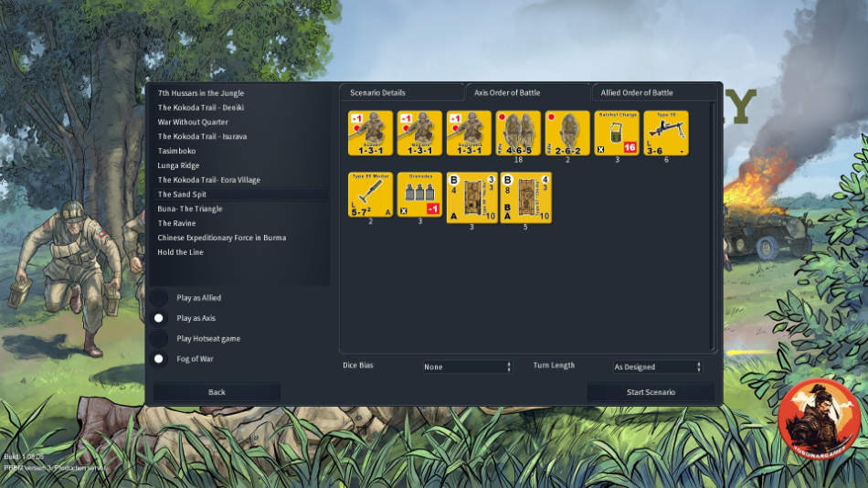Switch to the Scenario Details tab
Screen dimensions: 868x488
[x=401, y=92]
